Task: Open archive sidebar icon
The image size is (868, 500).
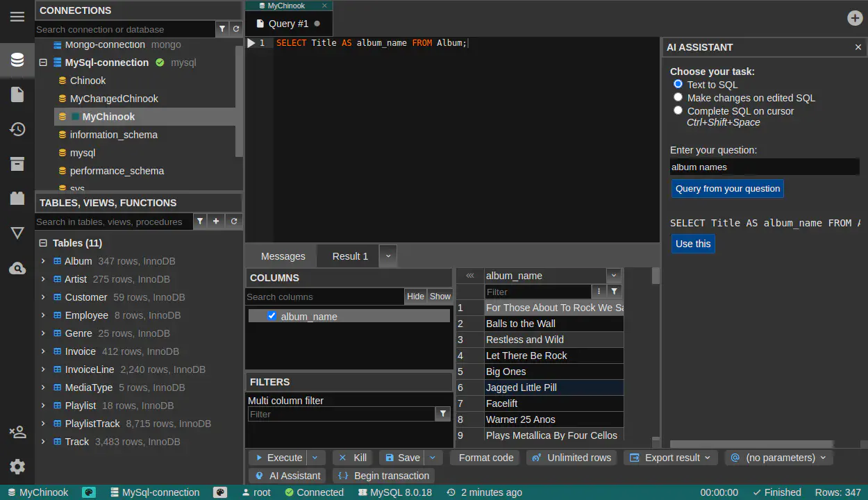Action: tap(17, 164)
